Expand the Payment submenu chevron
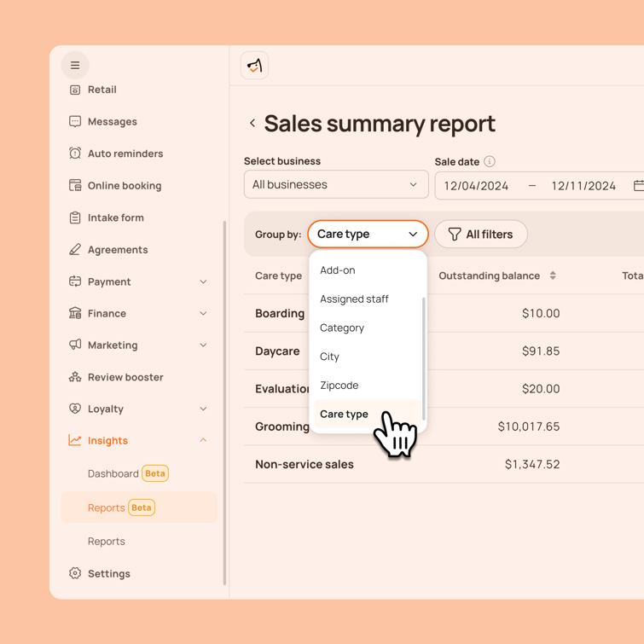 [203, 281]
